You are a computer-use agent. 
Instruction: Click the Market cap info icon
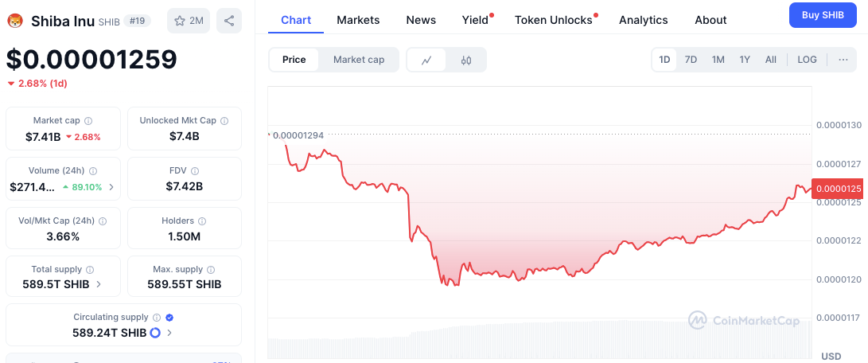click(x=88, y=121)
